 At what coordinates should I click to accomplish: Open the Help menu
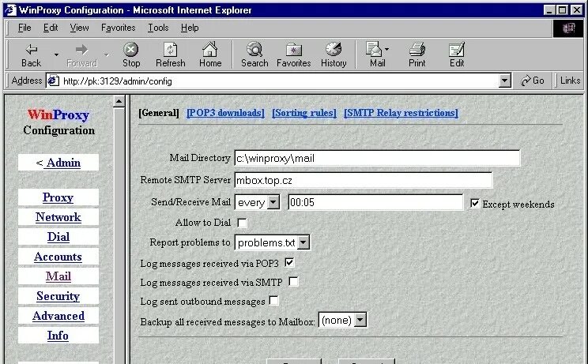190,28
